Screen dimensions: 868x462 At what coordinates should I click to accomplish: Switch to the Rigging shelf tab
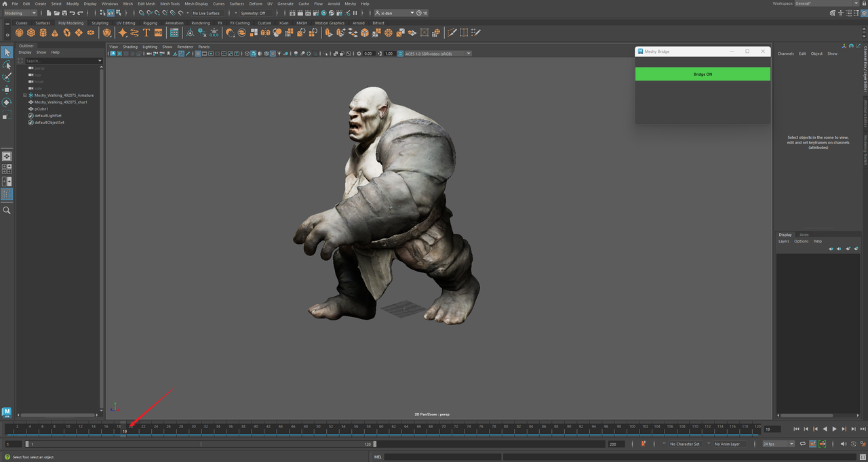150,23
